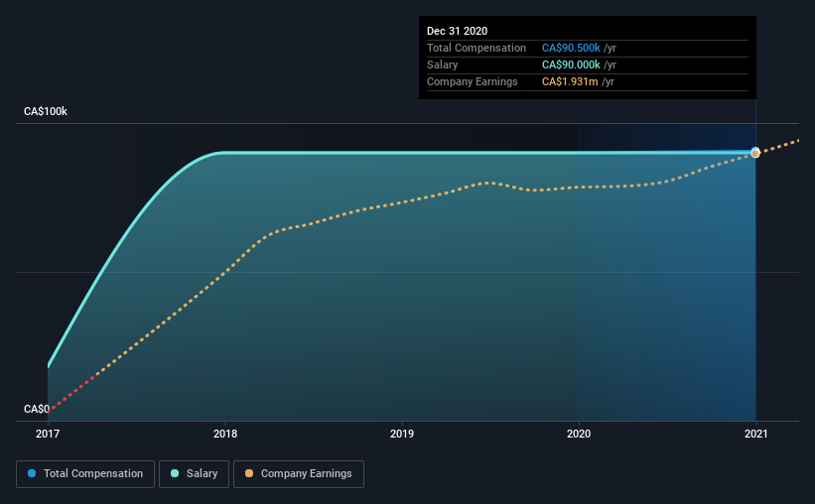Click the 2017 x-axis label
Viewport: 815px width, 504px height.
click(48, 434)
